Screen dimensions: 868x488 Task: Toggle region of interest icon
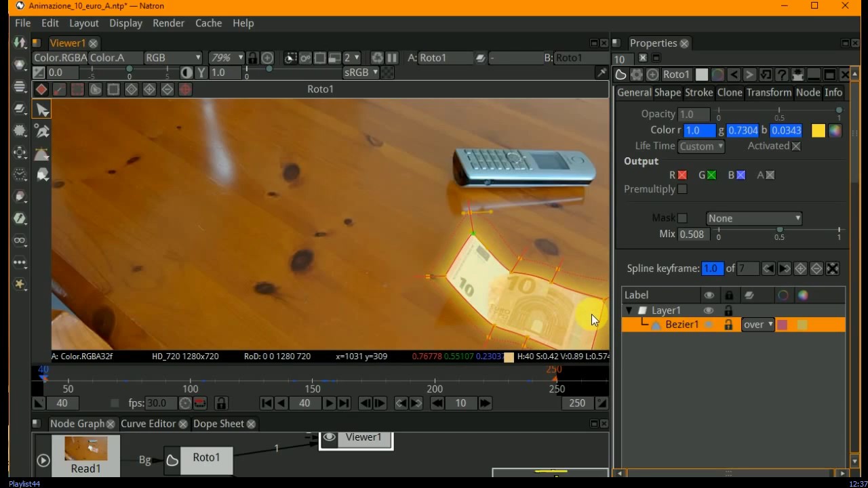click(x=320, y=58)
